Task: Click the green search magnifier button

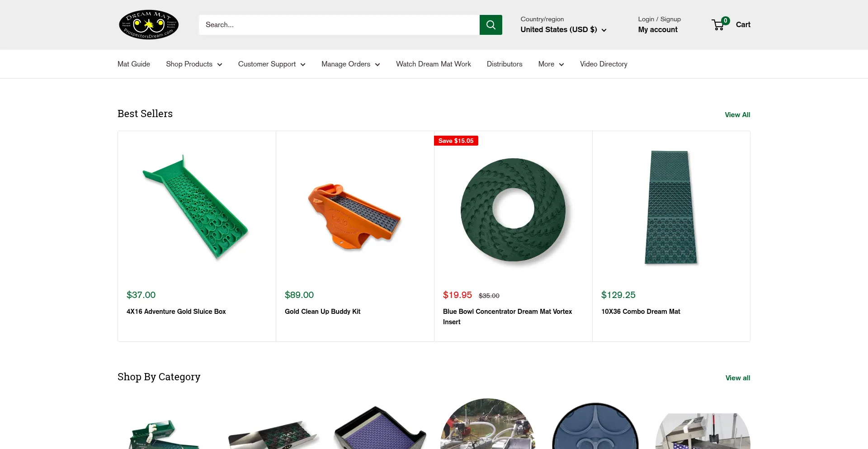Action: (x=491, y=25)
